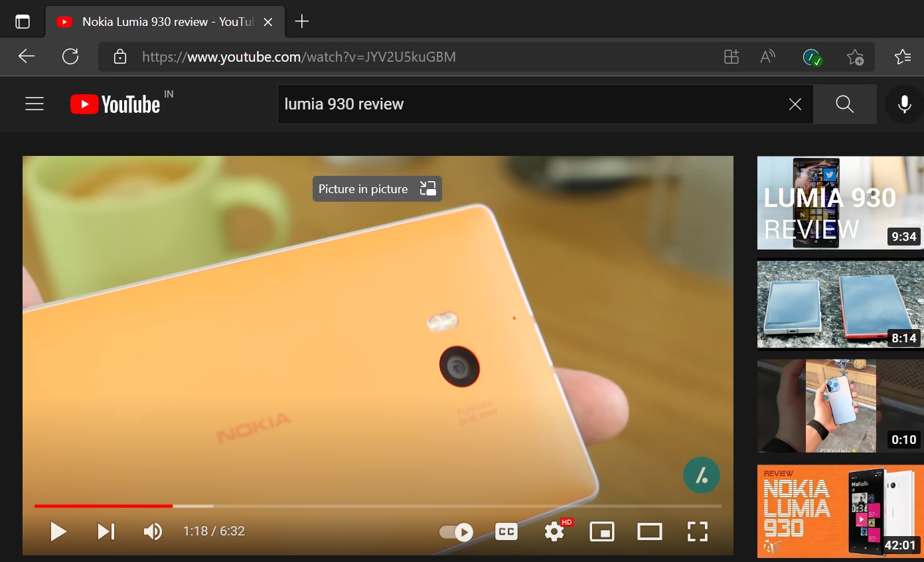Enter fullscreen mode
This screenshot has width=924, height=562.
697,531
